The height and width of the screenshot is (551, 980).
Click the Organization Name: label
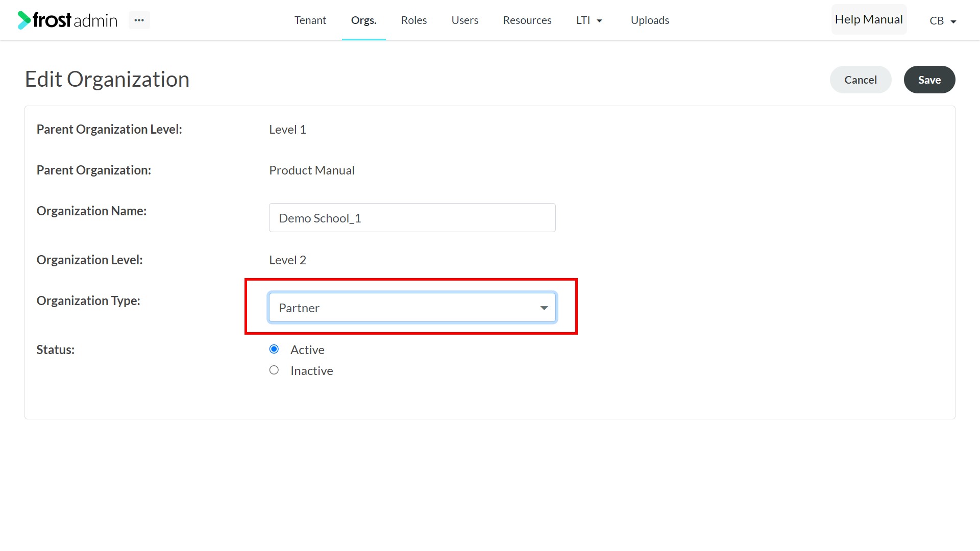tap(91, 211)
